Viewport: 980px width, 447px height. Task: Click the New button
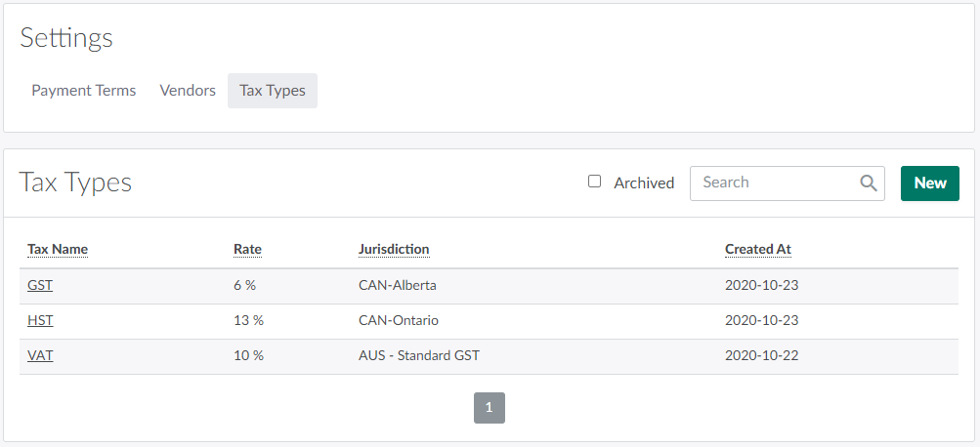930,183
